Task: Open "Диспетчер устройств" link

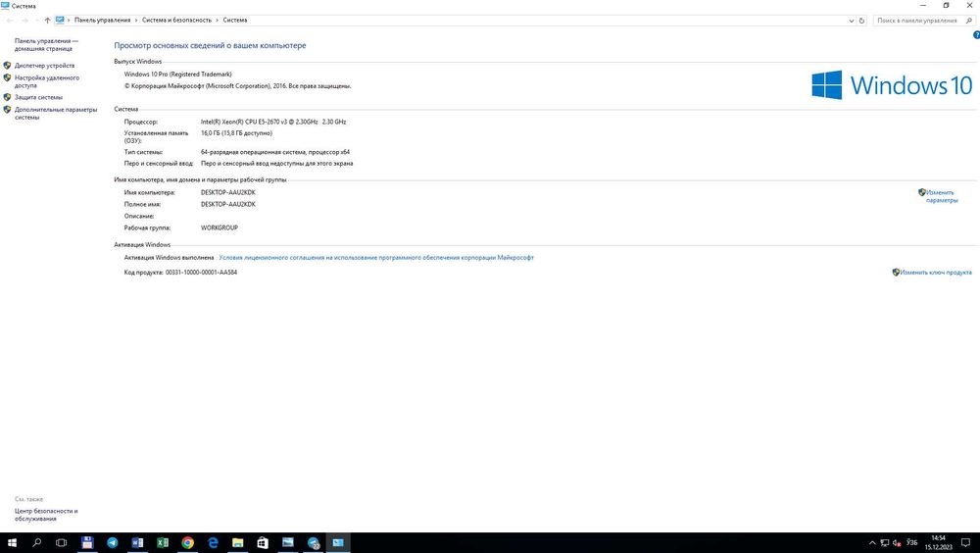Action: click(x=44, y=65)
